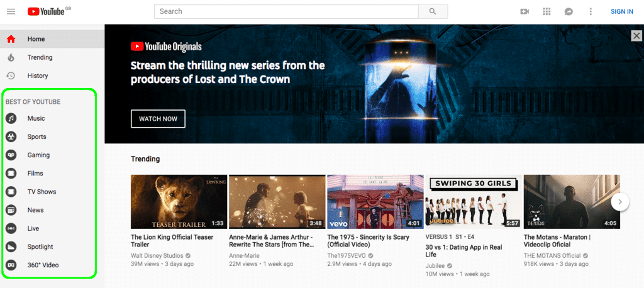
Task: Visit The1975VEVO channel name
Action: [347, 255]
